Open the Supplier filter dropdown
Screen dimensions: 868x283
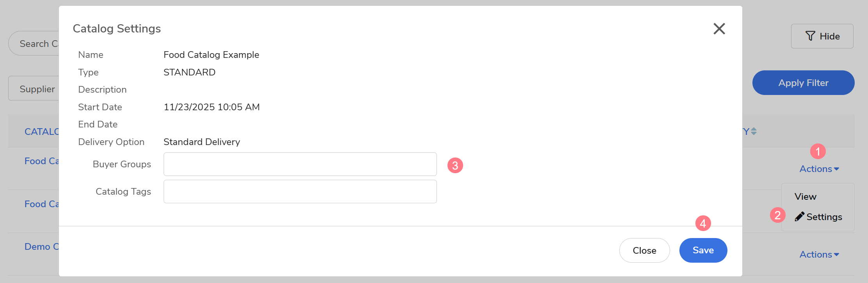point(35,89)
